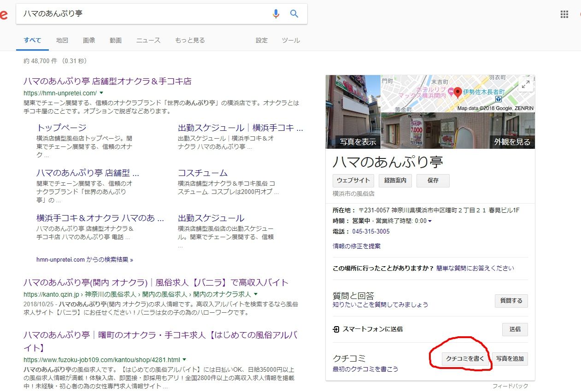Viewport: 581px width, 392px height.
Task: Open dropdown arrow beside hmn-unpretei.com URL
Action: pyautogui.click(x=101, y=93)
